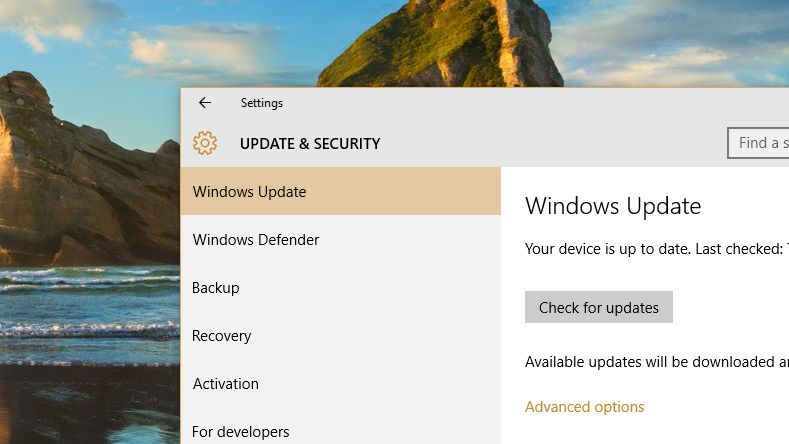The image size is (789, 444).
Task: Focus the Find a setting search box
Action: (x=760, y=143)
